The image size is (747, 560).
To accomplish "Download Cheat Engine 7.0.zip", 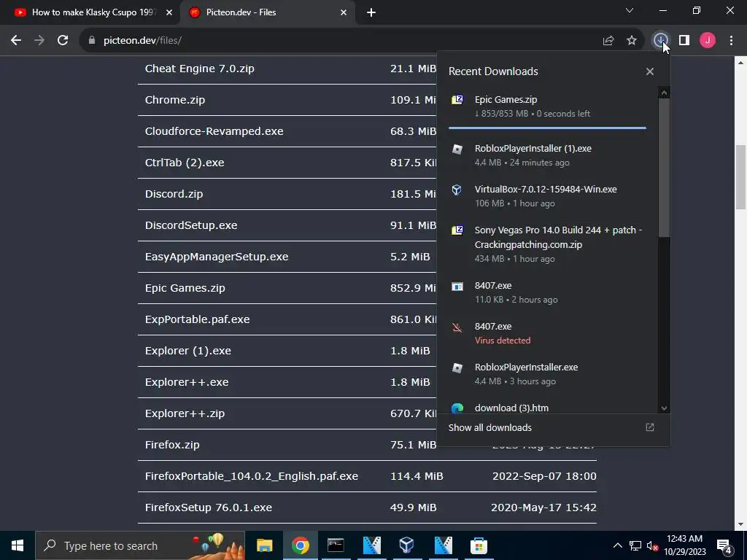I will tap(200, 69).
